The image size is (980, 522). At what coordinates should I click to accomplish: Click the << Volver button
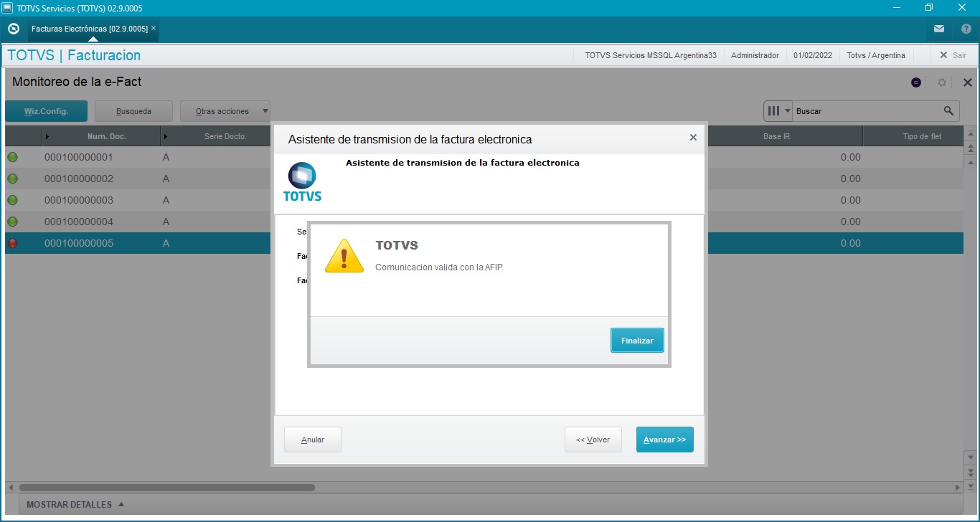[x=593, y=440]
